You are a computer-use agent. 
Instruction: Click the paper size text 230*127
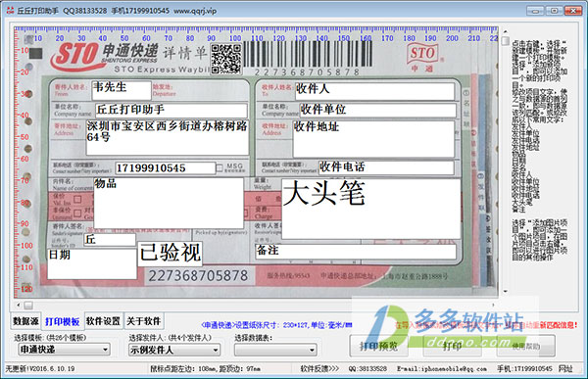click(296, 325)
